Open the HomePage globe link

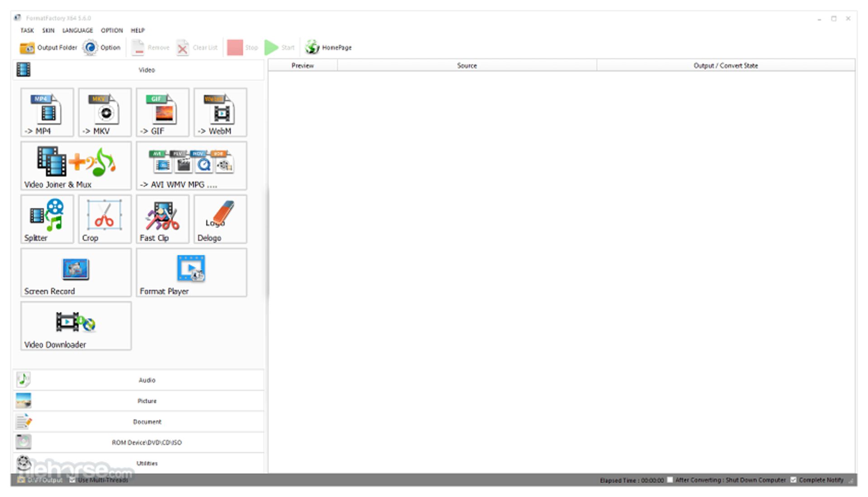point(329,47)
